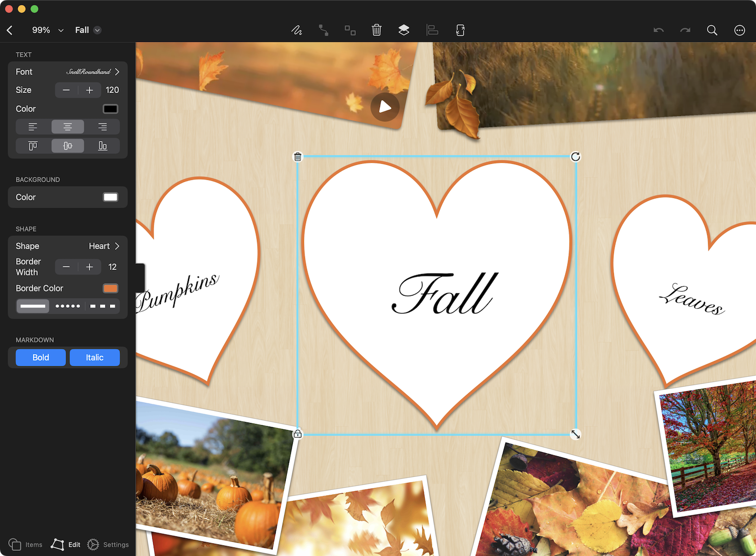Open the black text color swatch
Image resolution: width=756 pixels, height=556 pixels.
(x=110, y=109)
